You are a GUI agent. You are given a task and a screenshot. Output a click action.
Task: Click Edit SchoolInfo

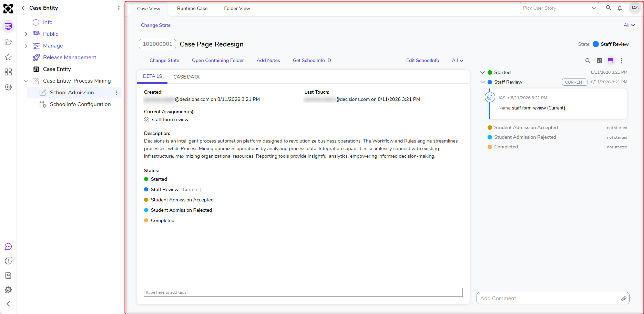pyautogui.click(x=422, y=60)
